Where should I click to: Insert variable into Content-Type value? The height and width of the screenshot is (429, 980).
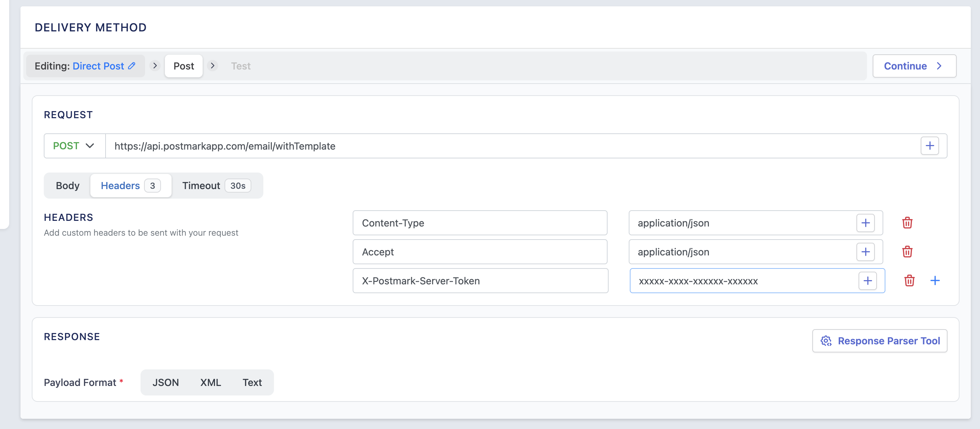[865, 223]
